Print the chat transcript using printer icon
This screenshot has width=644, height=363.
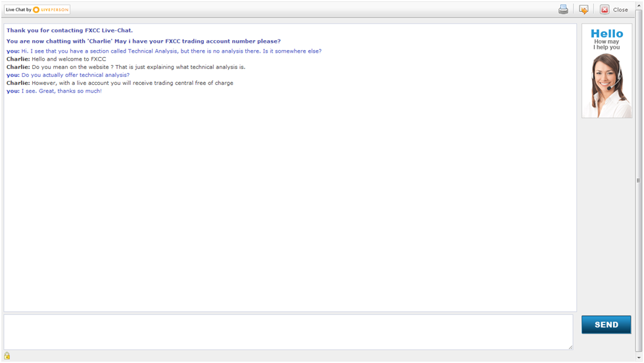click(563, 9)
